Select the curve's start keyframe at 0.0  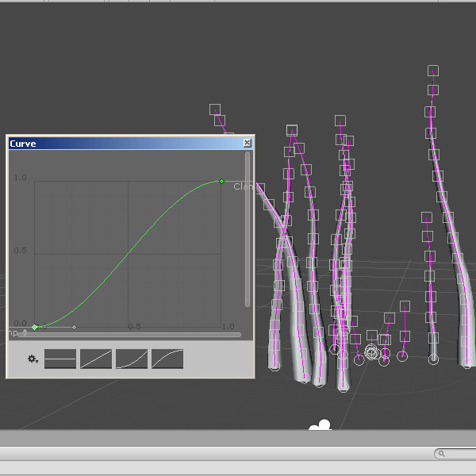pos(35,327)
